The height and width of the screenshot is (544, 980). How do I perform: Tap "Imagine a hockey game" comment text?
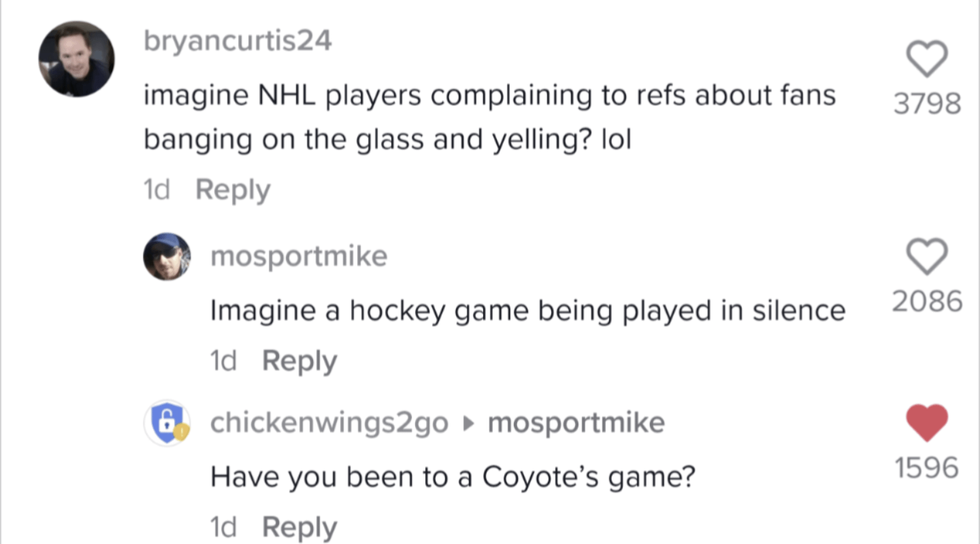click(x=527, y=311)
